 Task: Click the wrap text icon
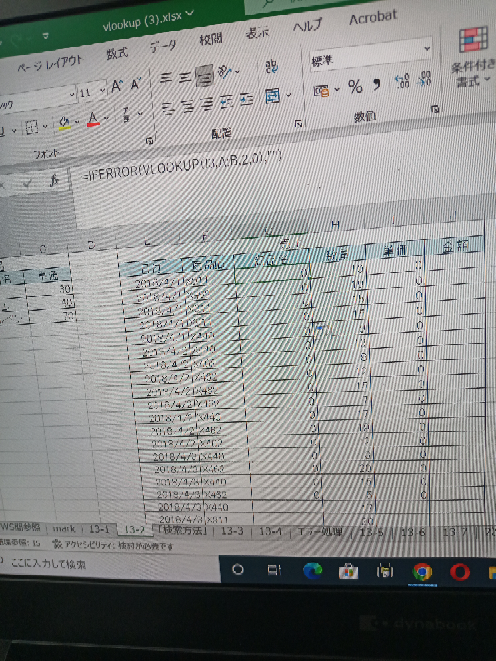coord(271,66)
